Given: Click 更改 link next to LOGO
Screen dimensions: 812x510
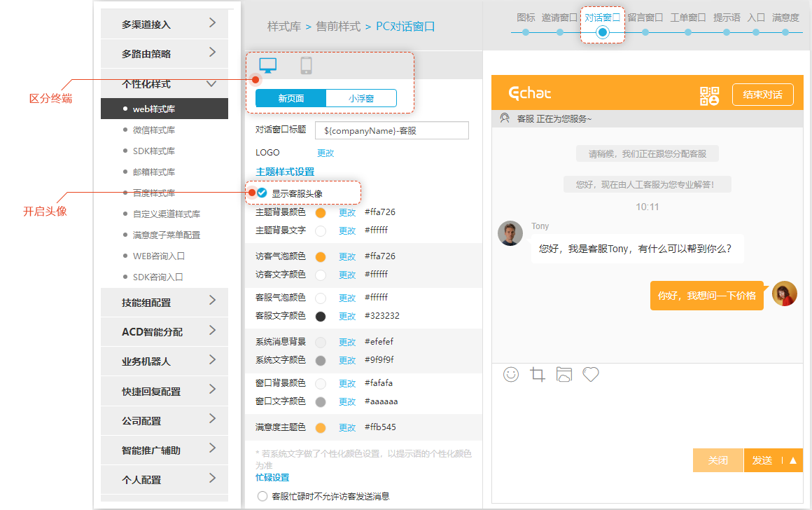Looking at the screenshot, I should [x=325, y=153].
